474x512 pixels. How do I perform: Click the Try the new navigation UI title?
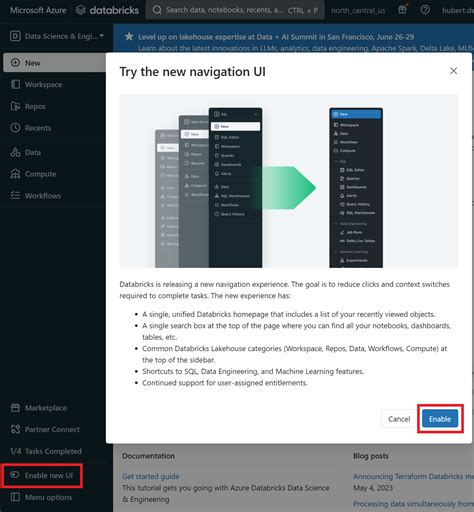click(193, 72)
